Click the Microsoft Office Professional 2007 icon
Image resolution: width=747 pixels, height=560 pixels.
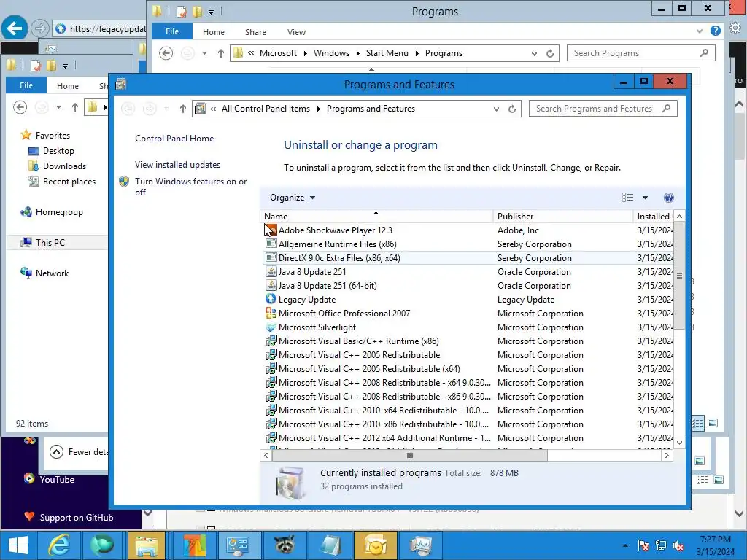[x=271, y=313]
